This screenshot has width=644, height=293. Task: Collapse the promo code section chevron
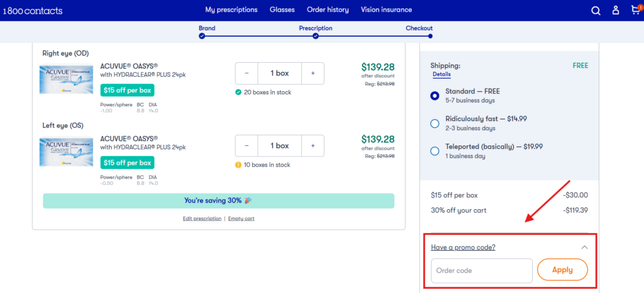pyautogui.click(x=584, y=248)
